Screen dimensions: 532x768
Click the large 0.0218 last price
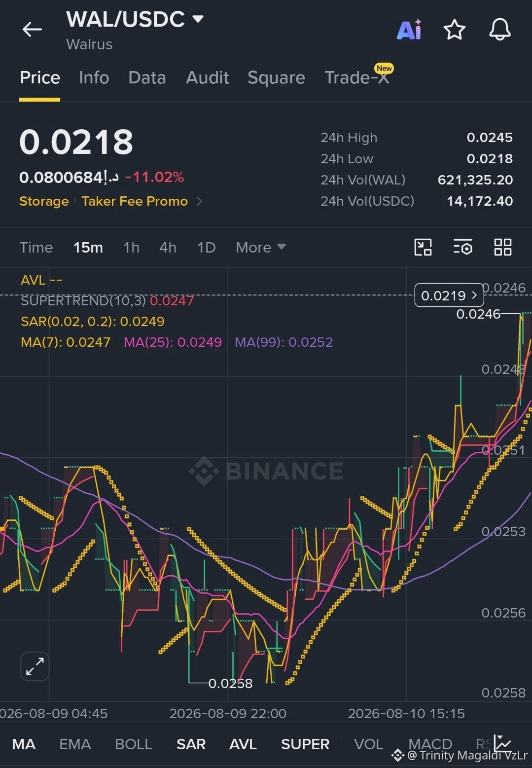[76, 142]
